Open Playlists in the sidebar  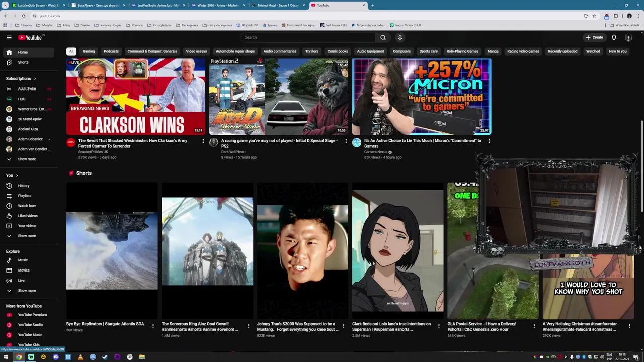[29, 196]
